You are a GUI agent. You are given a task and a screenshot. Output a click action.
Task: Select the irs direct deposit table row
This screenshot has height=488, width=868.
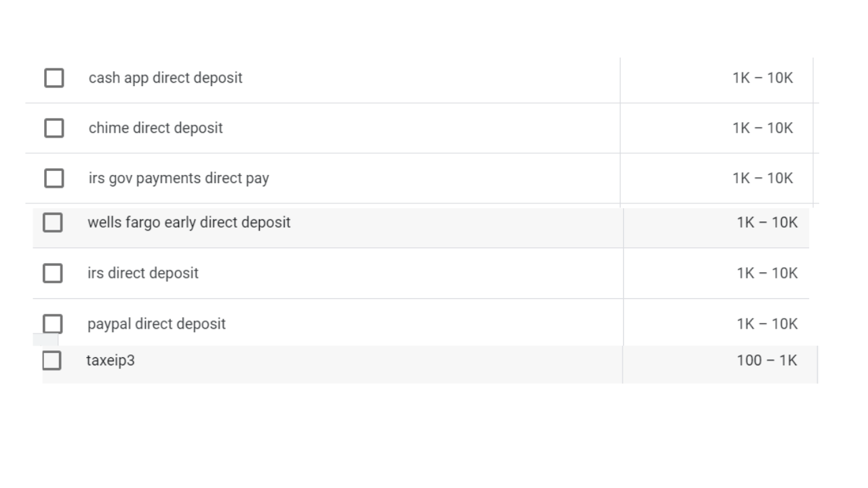pyautogui.click(x=420, y=272)
